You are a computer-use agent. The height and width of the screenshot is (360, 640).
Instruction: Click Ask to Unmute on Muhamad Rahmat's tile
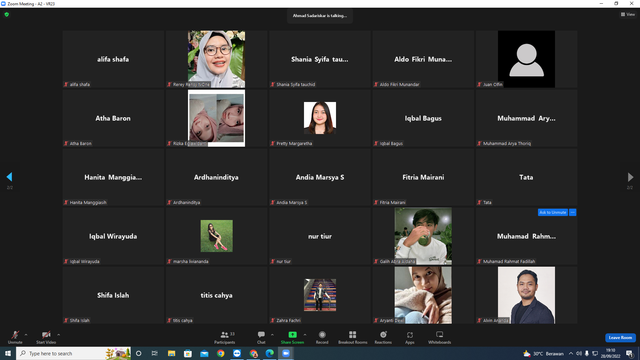point(553,212)
